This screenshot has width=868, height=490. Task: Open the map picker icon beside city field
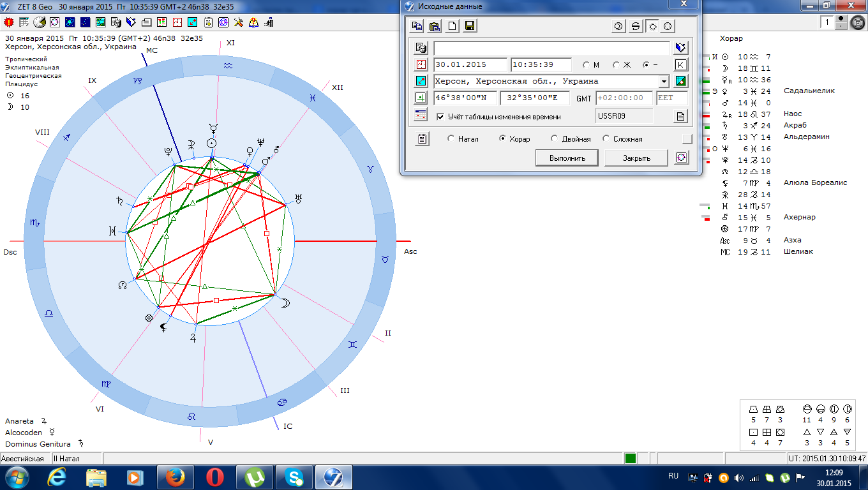point(682,81)
